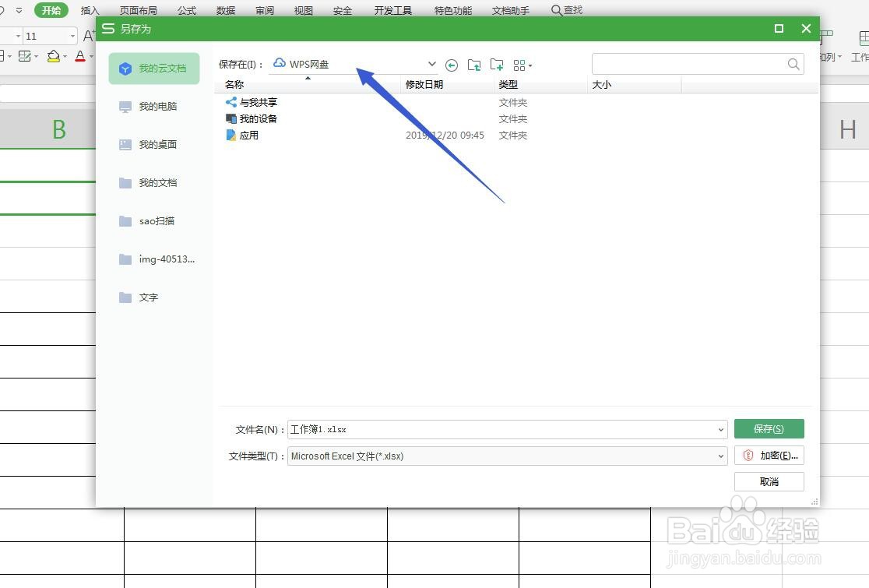
Task: Go up one folder level icon
Action: point(474,65)
